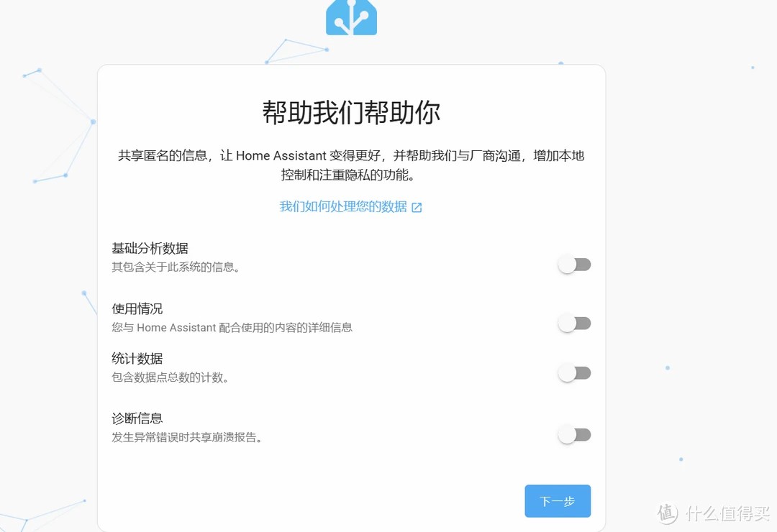
Task: Select the 使用情况 label text
Action: tap(137, 309)
